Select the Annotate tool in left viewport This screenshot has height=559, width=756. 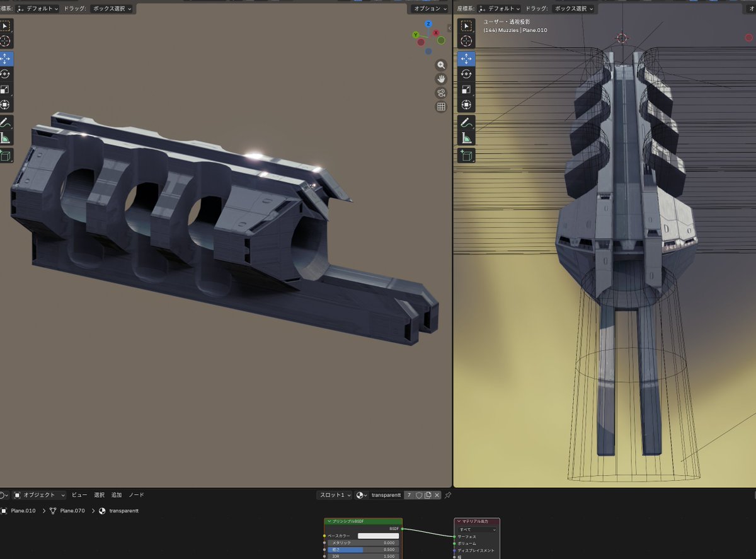pyautogui.click(x=5, y=122)
